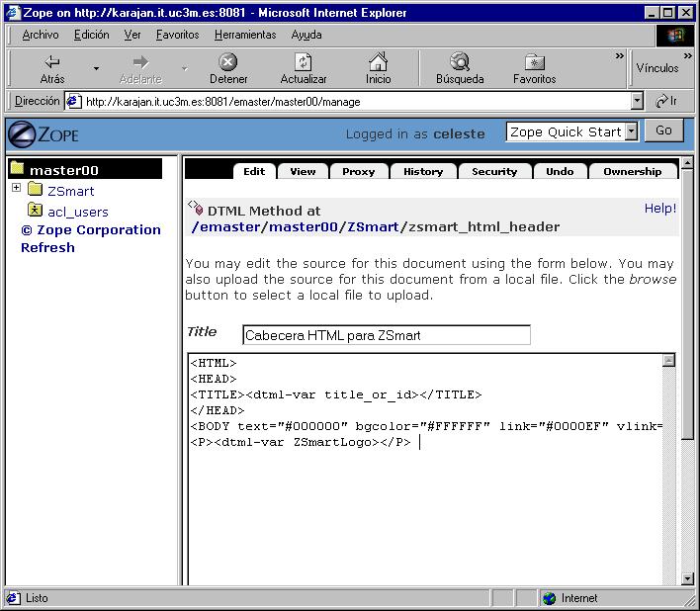Viewport: 700px width, 611px height.
Task: Click the page icon in address bar
Action: tap(74, 101)
